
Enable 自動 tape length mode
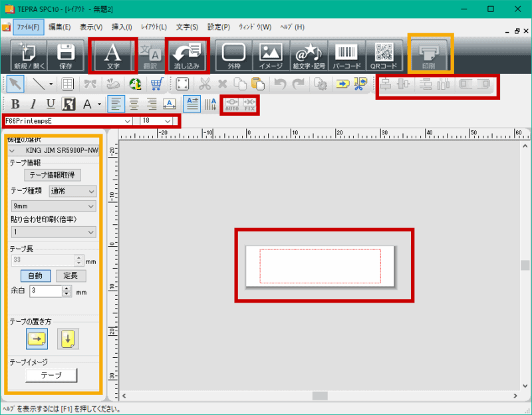coord(35,275)
